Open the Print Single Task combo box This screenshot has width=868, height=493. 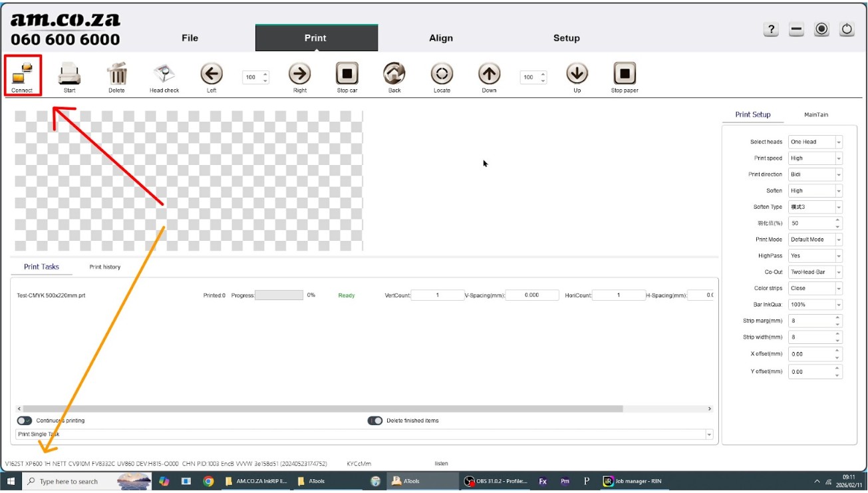364,434
